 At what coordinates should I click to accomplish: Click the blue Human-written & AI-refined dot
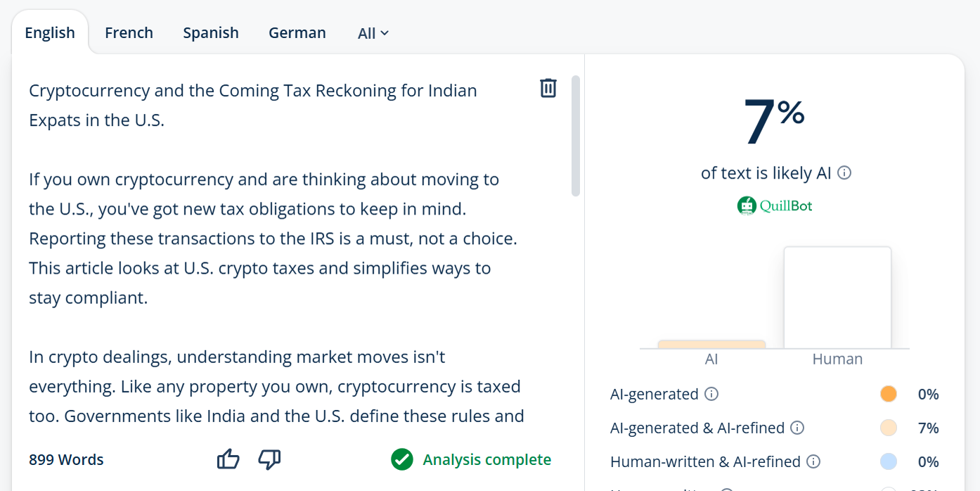(889, 461)
